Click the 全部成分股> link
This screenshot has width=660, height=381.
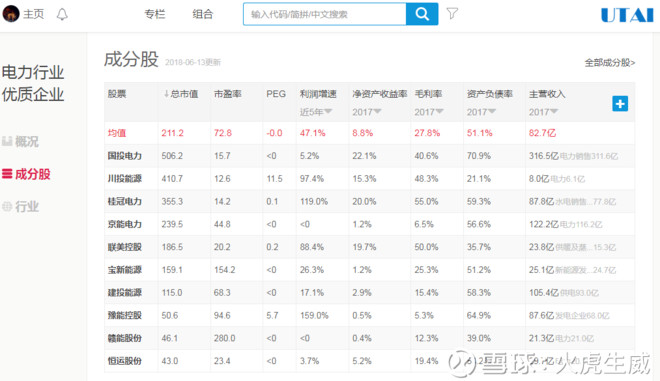click(x=609, y=63)
